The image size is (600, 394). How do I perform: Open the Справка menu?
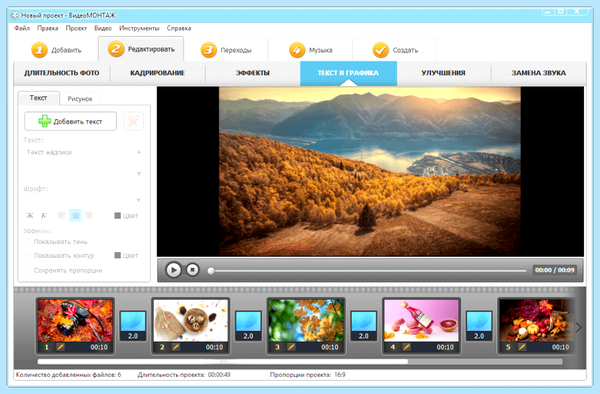(x=179, y=28)
